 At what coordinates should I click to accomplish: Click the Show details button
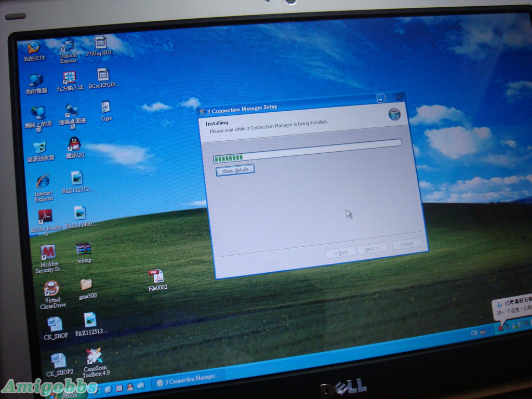point(235,170)
